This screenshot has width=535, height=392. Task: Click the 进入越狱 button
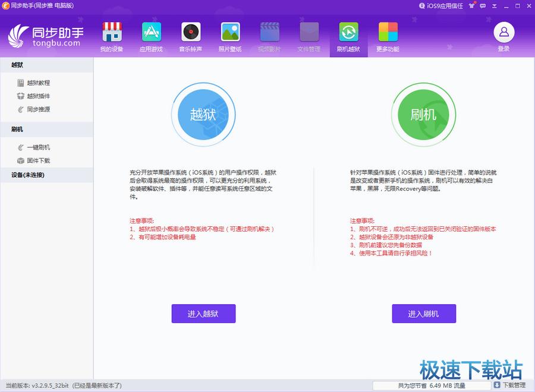[203, 314]
